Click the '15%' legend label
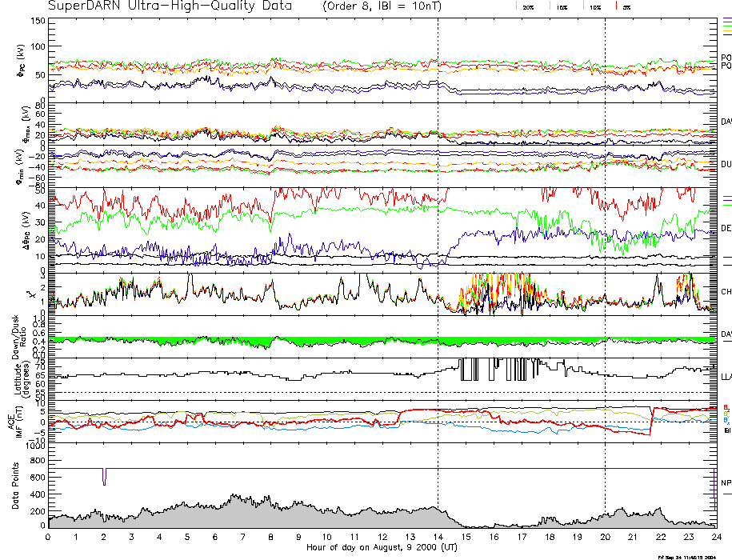 pyautogui.click(x=562, y=8)
